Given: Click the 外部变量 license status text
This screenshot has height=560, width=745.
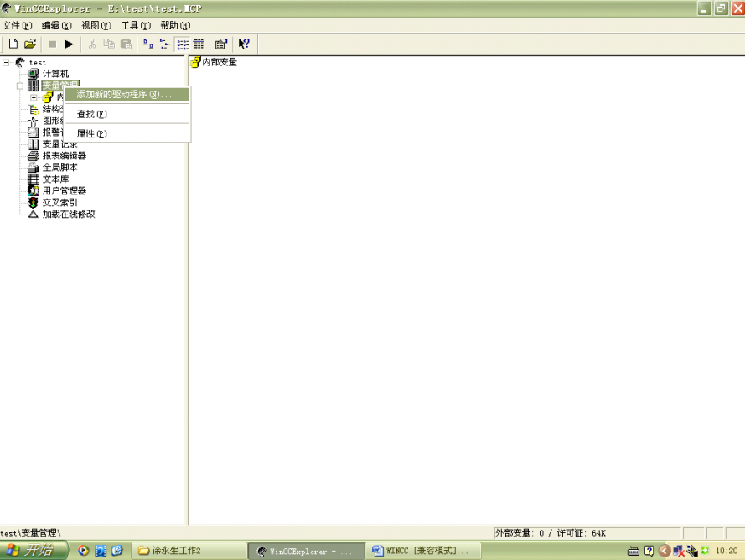Looking at the screenshot, I should coord(551,533).
